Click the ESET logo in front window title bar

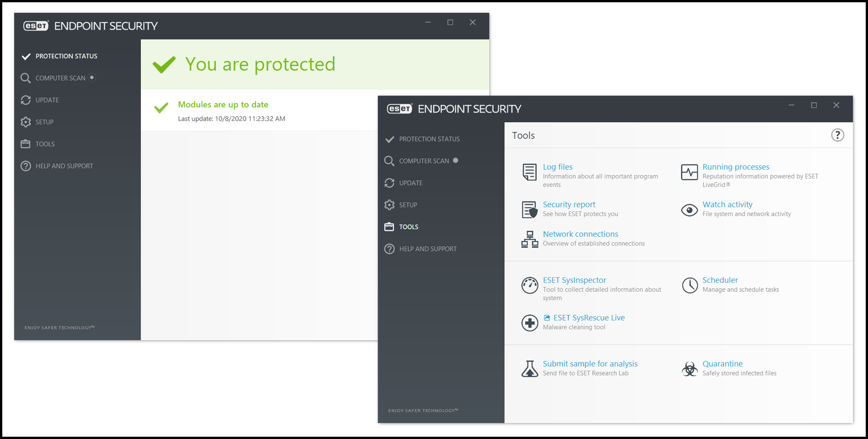pos(399,109)
